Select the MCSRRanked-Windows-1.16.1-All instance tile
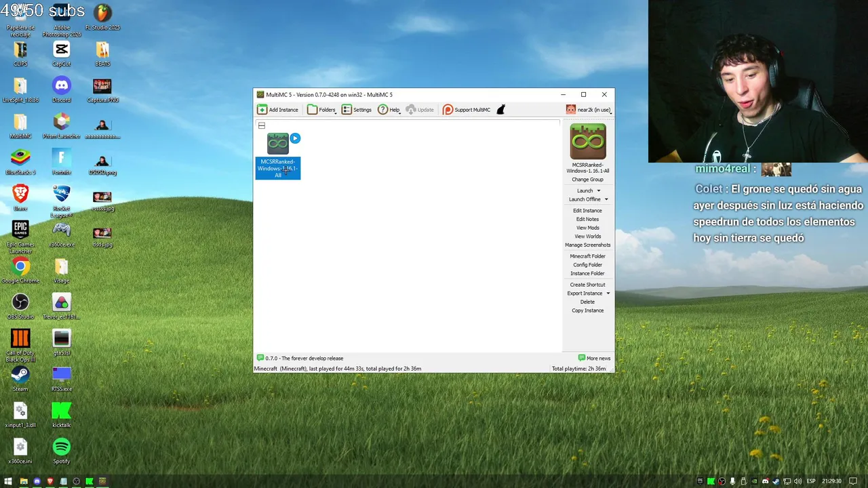This screenshot has width=868, height=488. tap(278, 156)
